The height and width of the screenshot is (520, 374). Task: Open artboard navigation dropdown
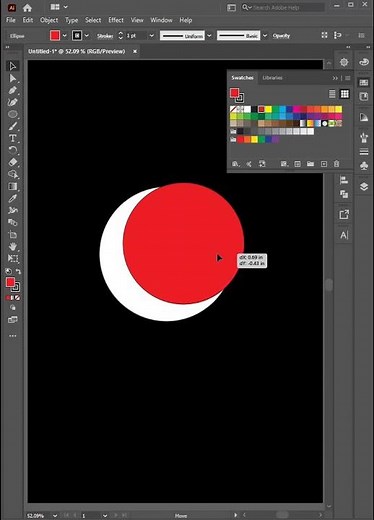click(105, 516)
